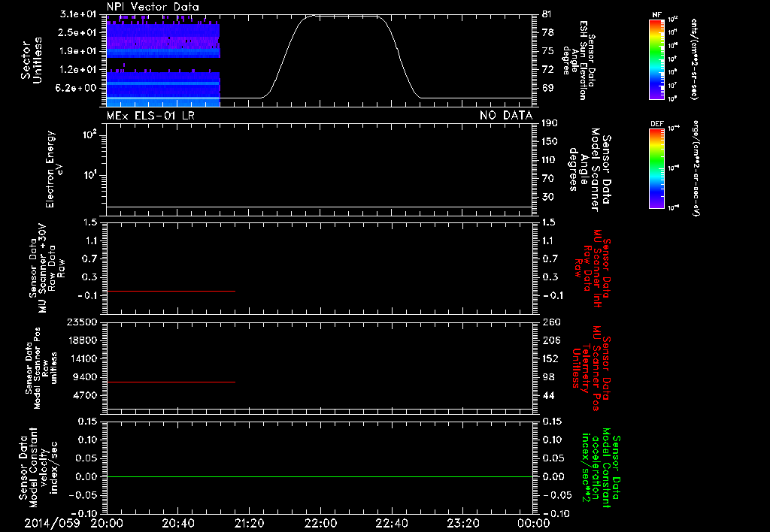Click the '00:00' time axis label
Screen dimensions: 770x532
[533, 523]
